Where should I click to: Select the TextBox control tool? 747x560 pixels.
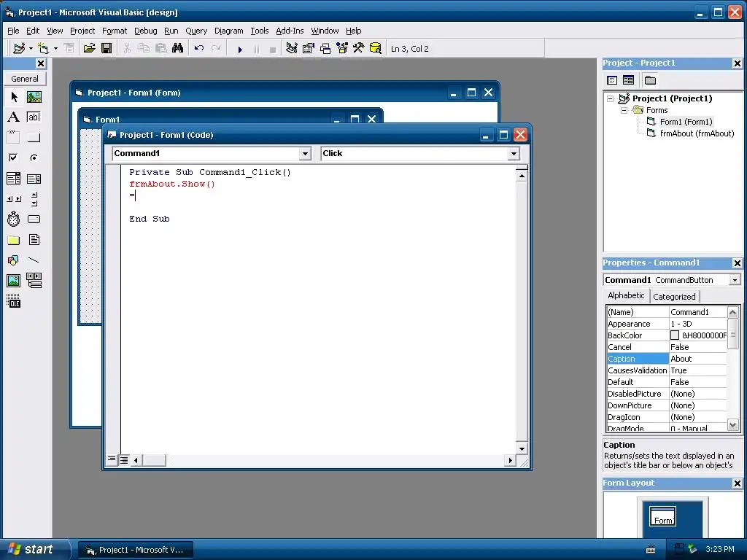point(34,117)
